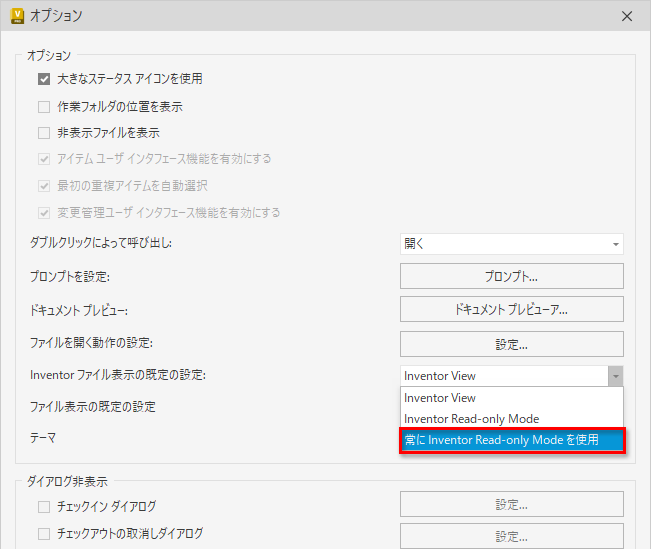
Task: Select Inventor View from the dropdown list
Action: 512,398
